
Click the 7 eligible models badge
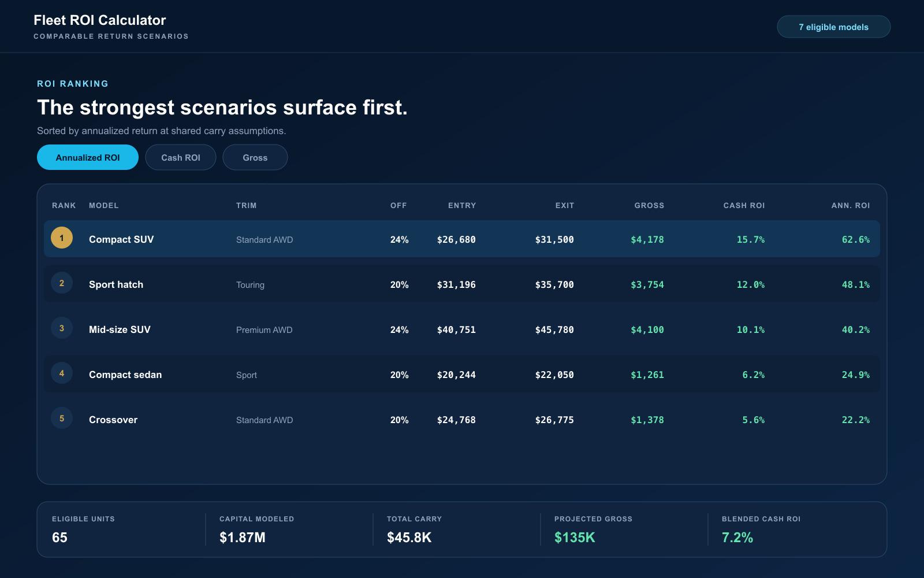tap(833, 27)
